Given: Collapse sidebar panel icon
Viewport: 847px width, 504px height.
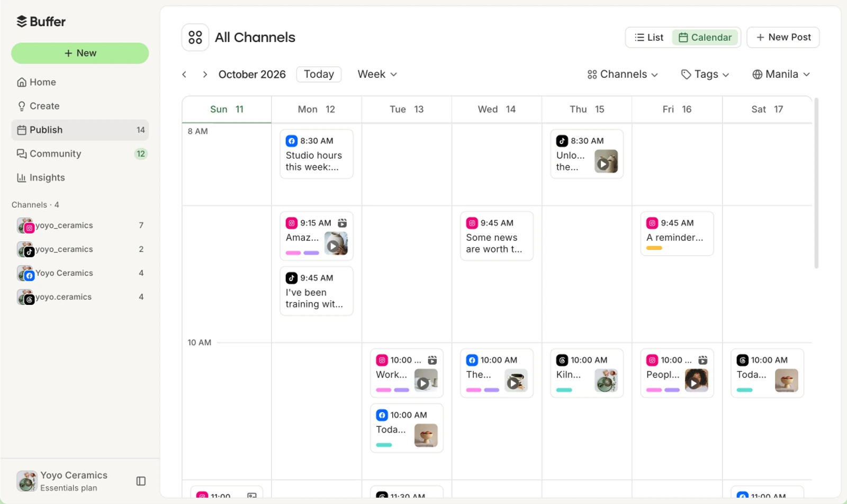Looking at the screenshot, I should pyautogui.click(x=141, y=481).
